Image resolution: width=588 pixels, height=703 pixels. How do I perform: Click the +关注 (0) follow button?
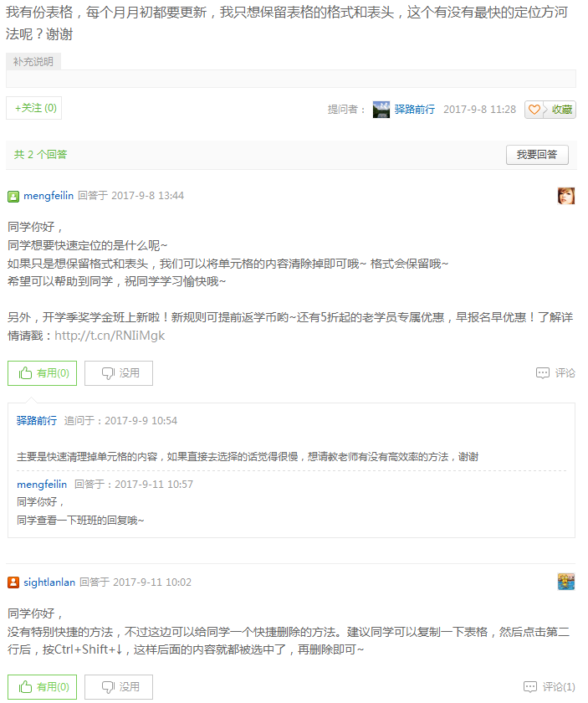[33, 108]
